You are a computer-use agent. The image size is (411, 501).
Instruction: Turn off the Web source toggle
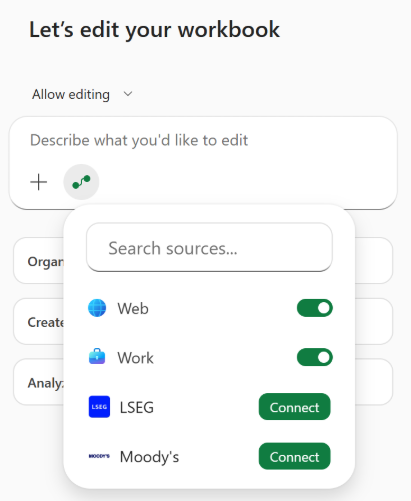pos(315,308)
